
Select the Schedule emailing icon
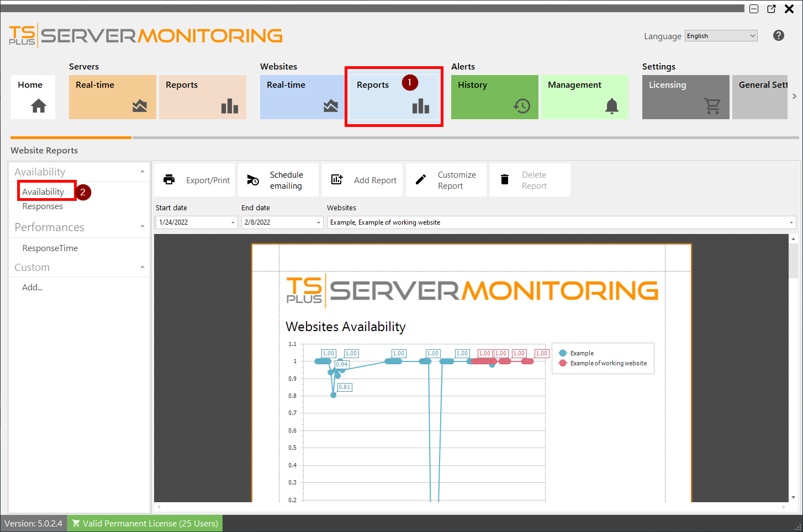(252, 179)
